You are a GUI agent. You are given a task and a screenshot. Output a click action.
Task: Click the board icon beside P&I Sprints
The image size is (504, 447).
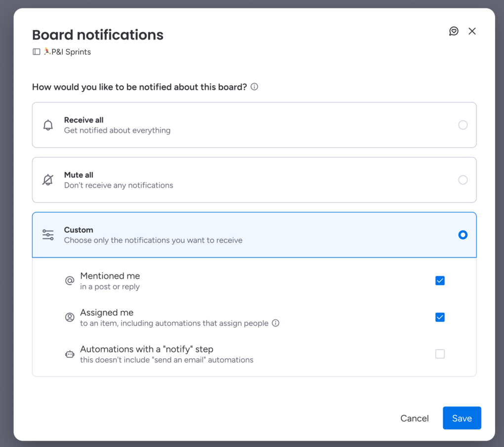pyautogui.click(x=37, y=52)
